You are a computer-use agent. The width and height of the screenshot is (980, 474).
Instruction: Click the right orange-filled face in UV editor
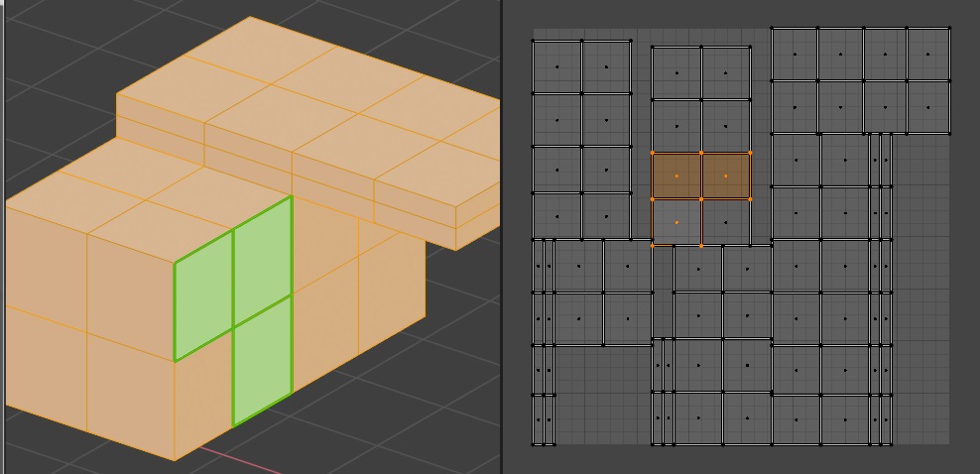click(726, 177)
